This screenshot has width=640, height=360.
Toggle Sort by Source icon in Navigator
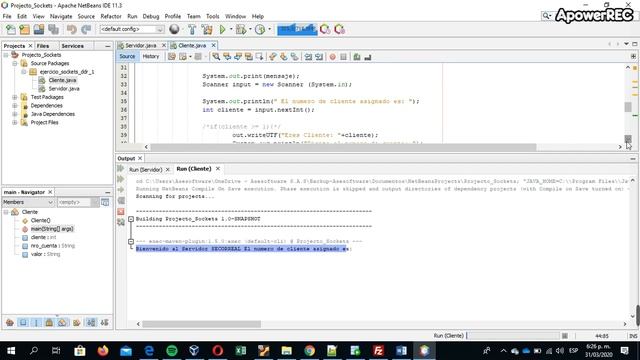point(104,322)
